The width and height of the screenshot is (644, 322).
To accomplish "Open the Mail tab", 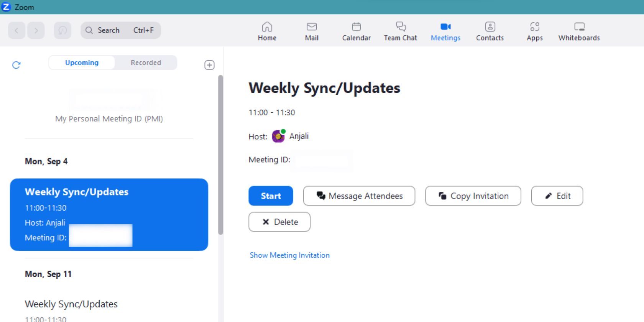I will click(x=312, y=31).
